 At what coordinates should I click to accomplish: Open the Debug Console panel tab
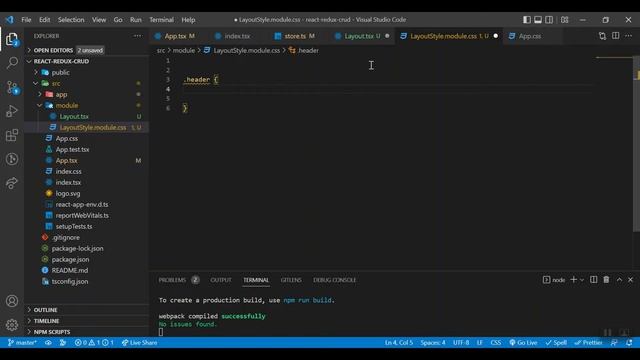334,280
